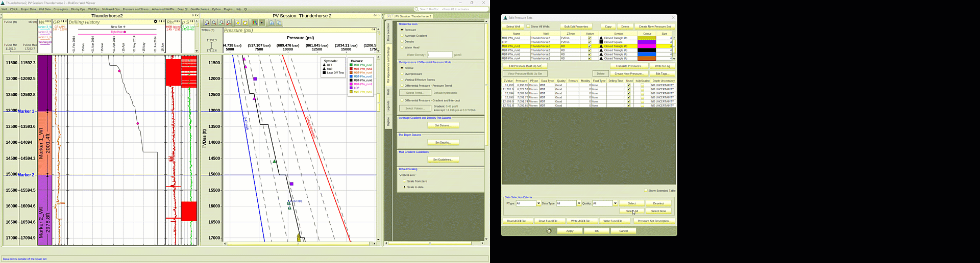Select the Average Gradient radio button
980x263 pixels.
coord(402,36)
